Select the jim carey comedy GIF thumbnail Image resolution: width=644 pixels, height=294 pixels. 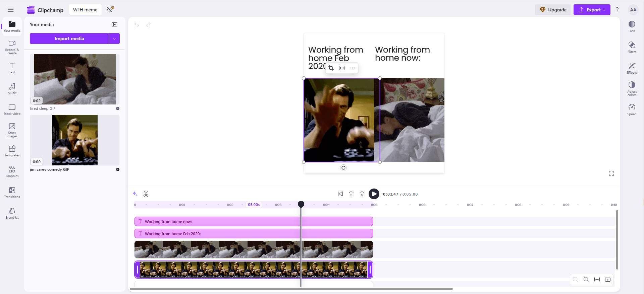click(x=74, y=140)
